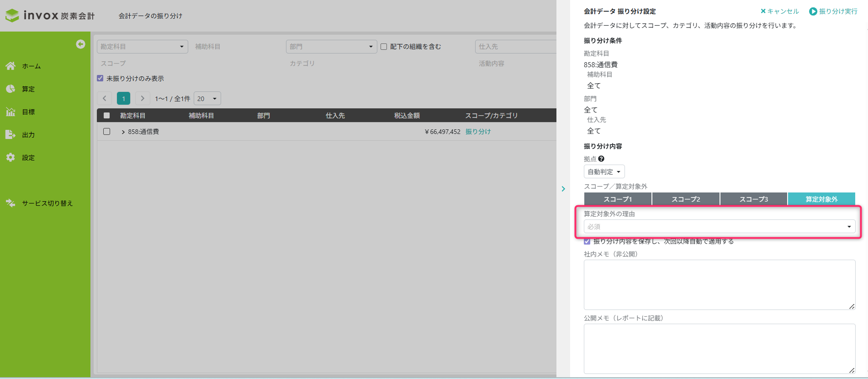The height and width of the screenshot is (379, 868).
Task: Open the 自動判定 拠点 dropdown
Action: click(604, 172)
